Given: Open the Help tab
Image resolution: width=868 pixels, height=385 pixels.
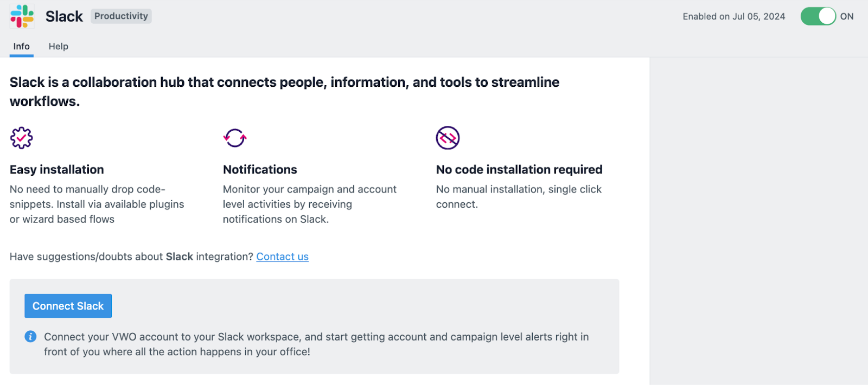Looking at the screenshot, I should [58, 47].
